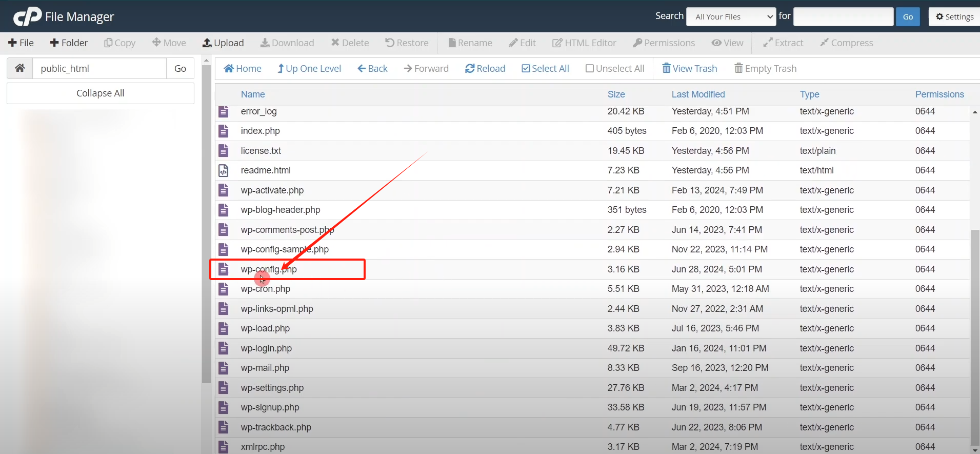Click the home icon beside the path field
This screenshot has width=980, height=454.
20,68
